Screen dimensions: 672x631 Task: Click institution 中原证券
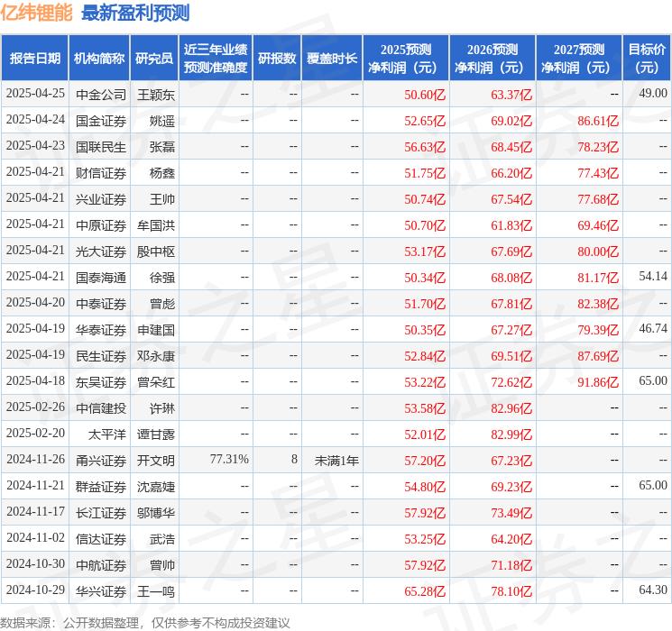(x=101, y=225)
